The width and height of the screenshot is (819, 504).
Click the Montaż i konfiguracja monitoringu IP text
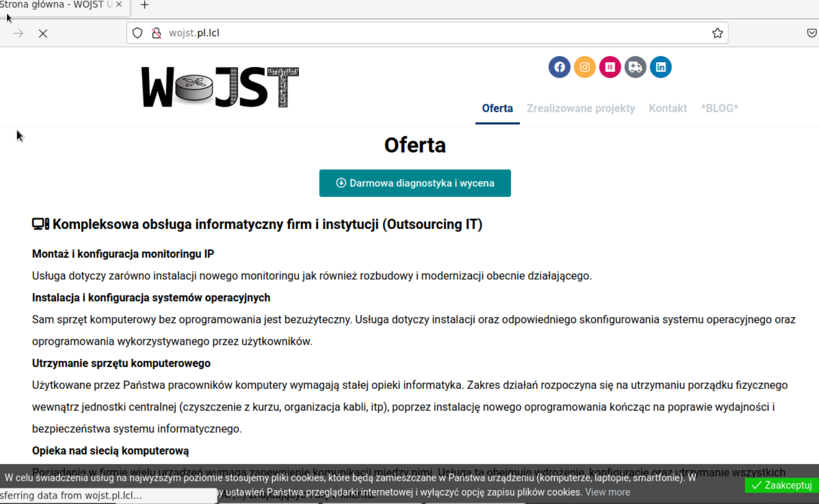point(123,254)
